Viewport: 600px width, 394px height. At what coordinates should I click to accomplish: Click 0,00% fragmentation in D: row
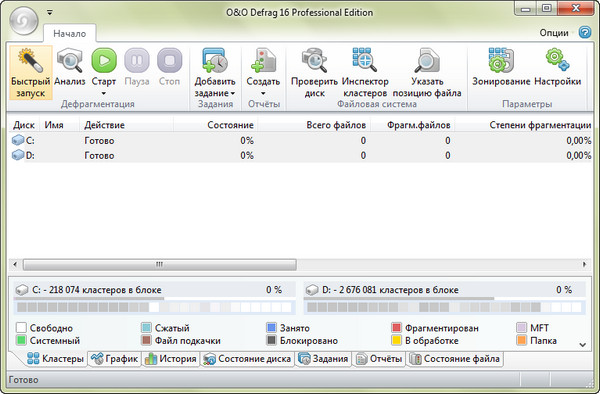pos(579,156)
